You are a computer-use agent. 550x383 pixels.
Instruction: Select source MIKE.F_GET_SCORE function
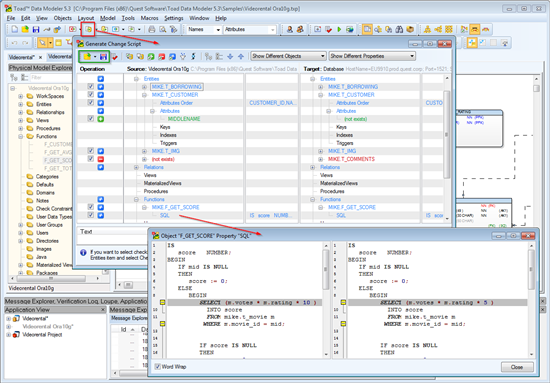click(175, 207)
